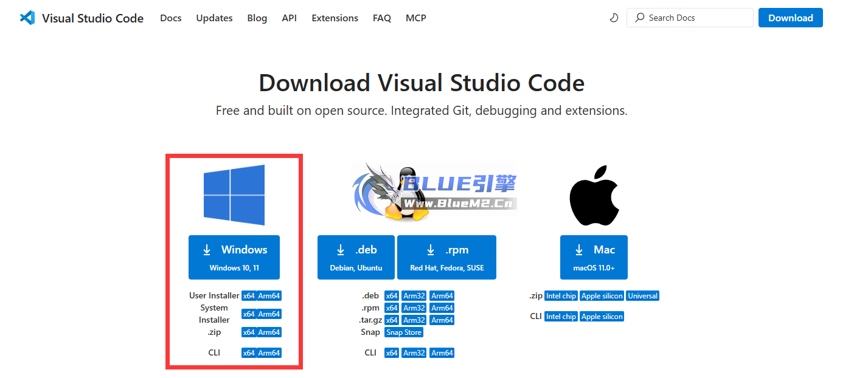This screenshot has height=378, width=868.
Task: Visit the FAQ navigation item
Action: pyautogui.click(x=382, y=18)
